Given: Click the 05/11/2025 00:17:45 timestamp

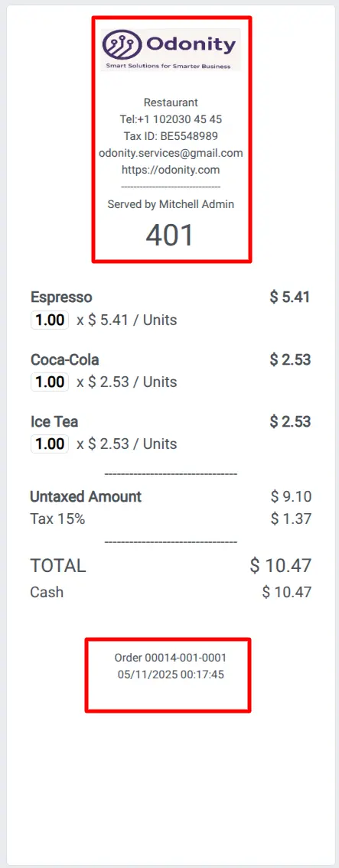Looking at the screenshot, I should click(x=171, y=675).
